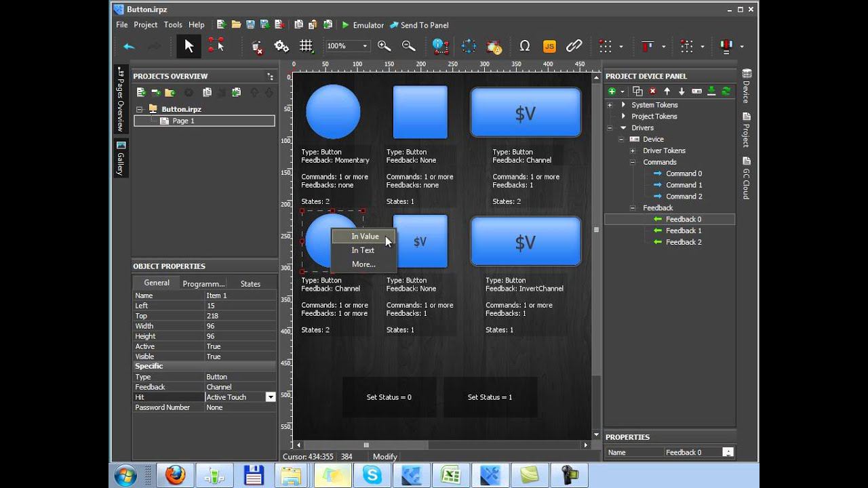Click the zoom in magnifier icon
Image resolution: width=868 pixels, height=488 pixels.
click(x=384, y=46)
